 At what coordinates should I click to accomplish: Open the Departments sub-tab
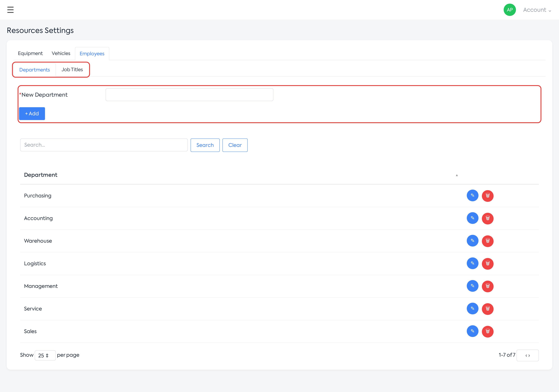click(x=35, y=70)
